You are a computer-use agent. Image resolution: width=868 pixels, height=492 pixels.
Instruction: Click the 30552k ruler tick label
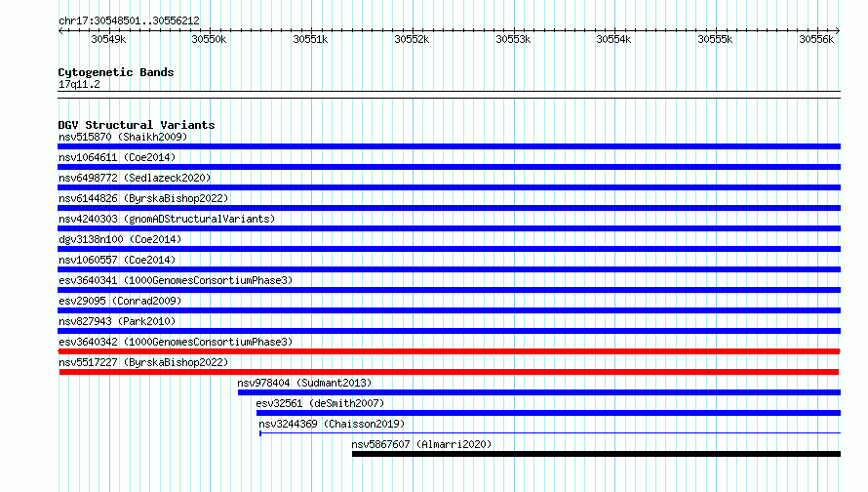[x=412, y=39]
